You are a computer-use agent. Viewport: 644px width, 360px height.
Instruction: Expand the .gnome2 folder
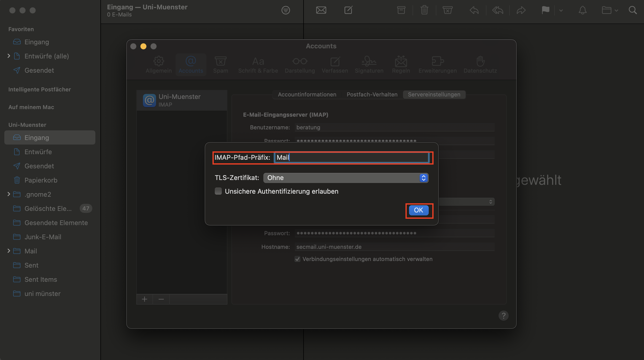click(x=9, y=194)
